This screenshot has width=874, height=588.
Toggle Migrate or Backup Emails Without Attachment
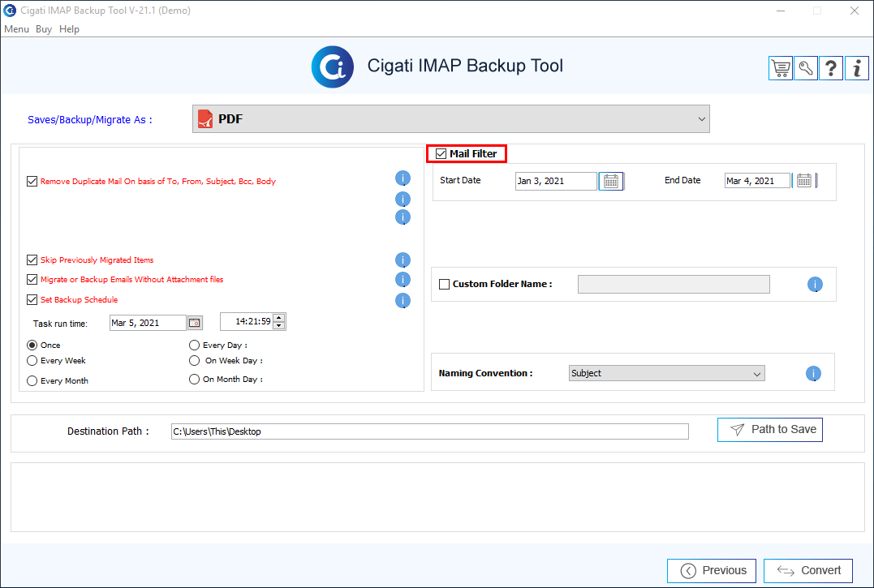click(x=32, y=280)
